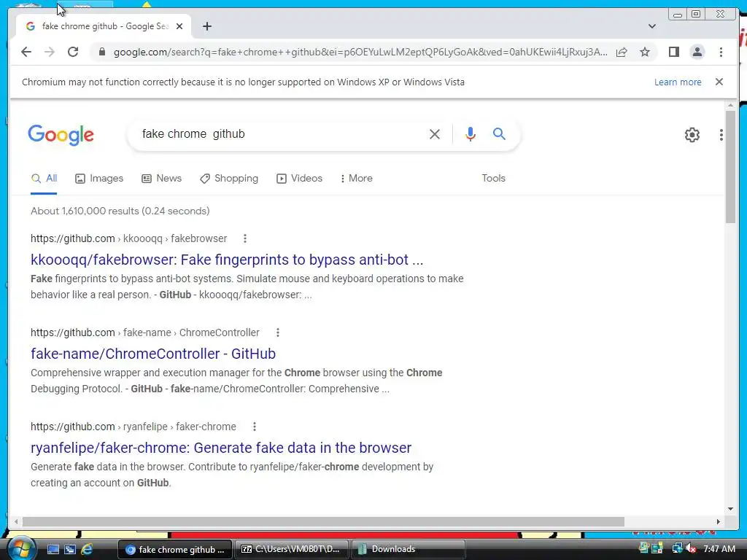This screenshot has width=747, height=560.
Task: Open the profile avatar icon
Action: (x=697, y=52)
